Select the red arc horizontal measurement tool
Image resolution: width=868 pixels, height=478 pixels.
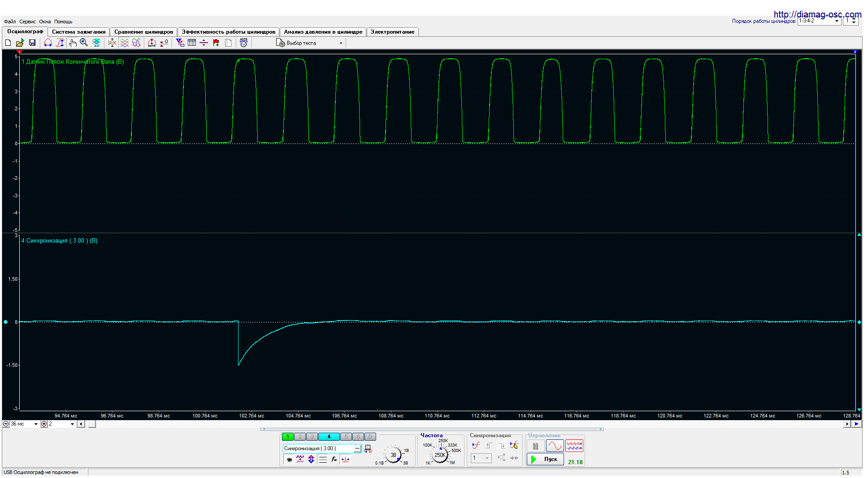point(48,43)
